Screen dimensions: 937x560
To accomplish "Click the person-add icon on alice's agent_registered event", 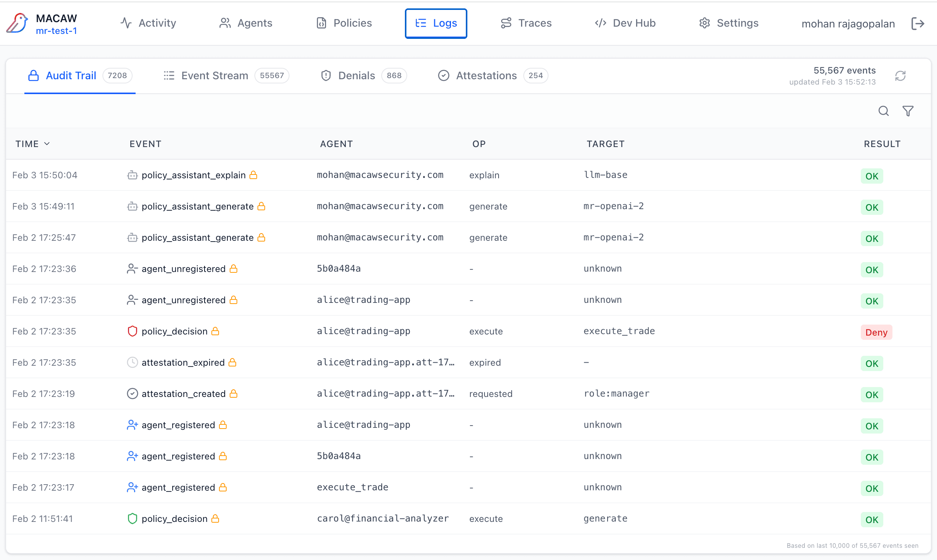I will point(133,425).
